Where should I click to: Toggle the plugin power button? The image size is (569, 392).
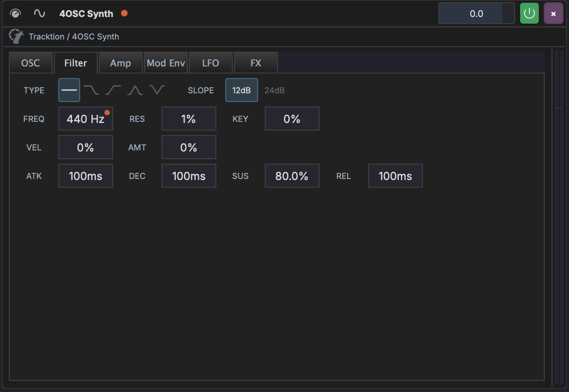tap(529, 13)
